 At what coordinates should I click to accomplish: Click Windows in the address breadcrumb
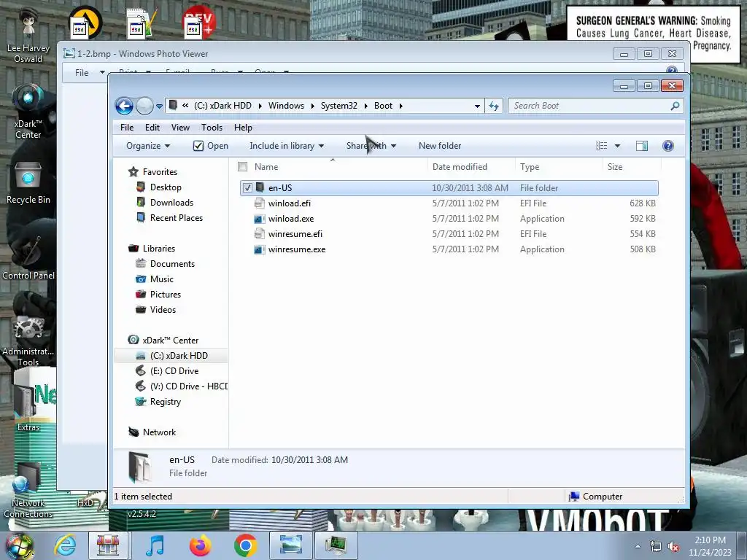pos(286,106)
